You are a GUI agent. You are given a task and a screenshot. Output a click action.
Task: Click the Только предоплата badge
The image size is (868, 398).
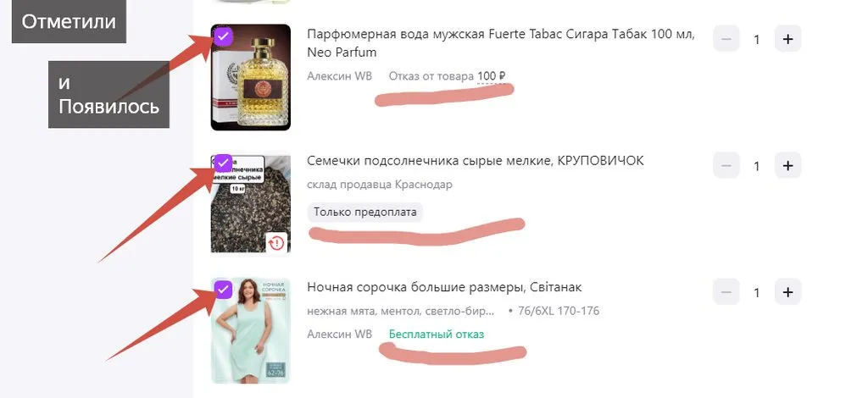coord(364,213)
